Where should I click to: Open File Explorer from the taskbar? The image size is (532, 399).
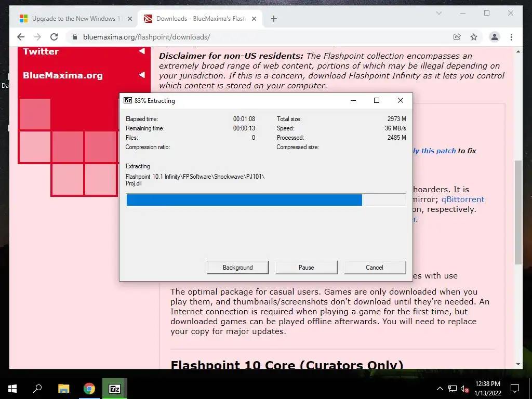pos(63,389)
